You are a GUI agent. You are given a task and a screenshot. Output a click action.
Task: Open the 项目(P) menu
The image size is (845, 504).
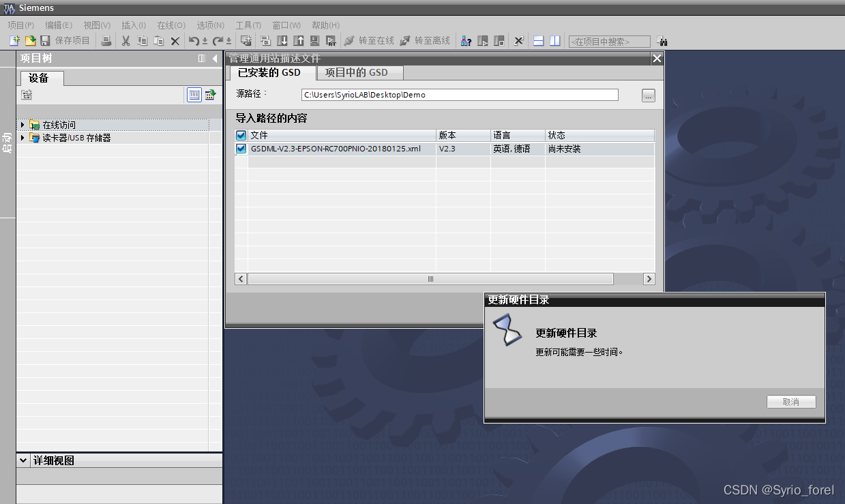click(21, 25)
